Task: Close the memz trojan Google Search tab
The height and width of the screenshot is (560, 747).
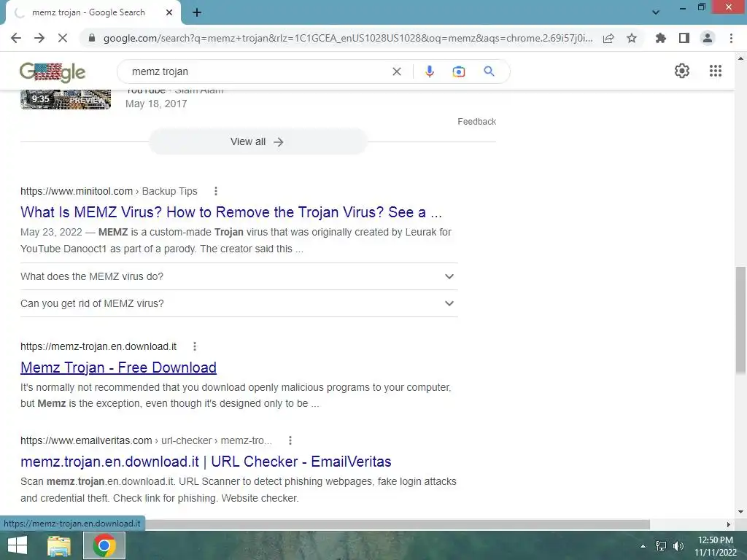Action: [169, 12]
